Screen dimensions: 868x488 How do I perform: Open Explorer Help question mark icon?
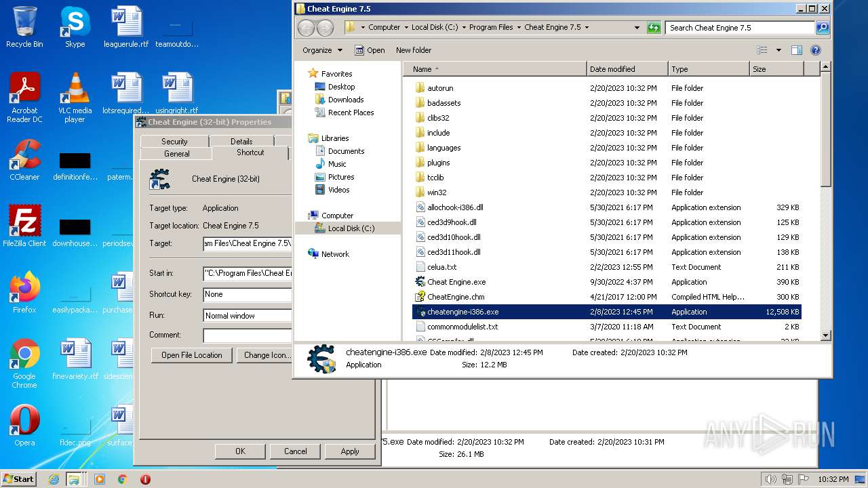tap(816, 50)
